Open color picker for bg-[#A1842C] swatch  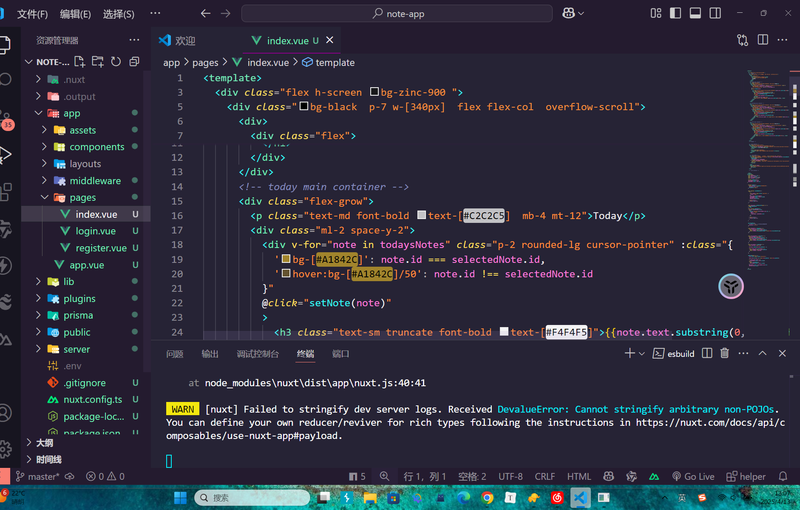tap(286, 259)
